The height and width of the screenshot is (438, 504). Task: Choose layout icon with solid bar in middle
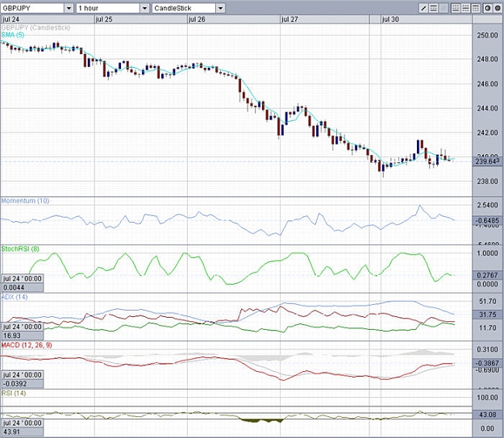pyautogui.click(x=465, y=8)
